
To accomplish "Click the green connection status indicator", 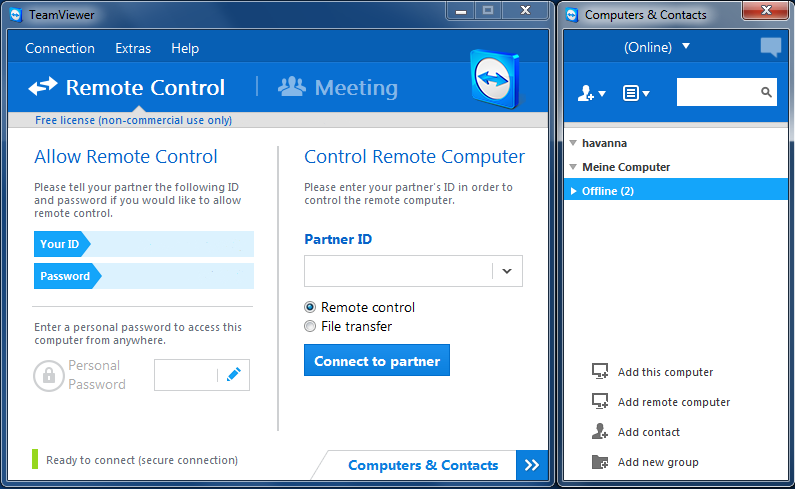I will tap(35, 459).
